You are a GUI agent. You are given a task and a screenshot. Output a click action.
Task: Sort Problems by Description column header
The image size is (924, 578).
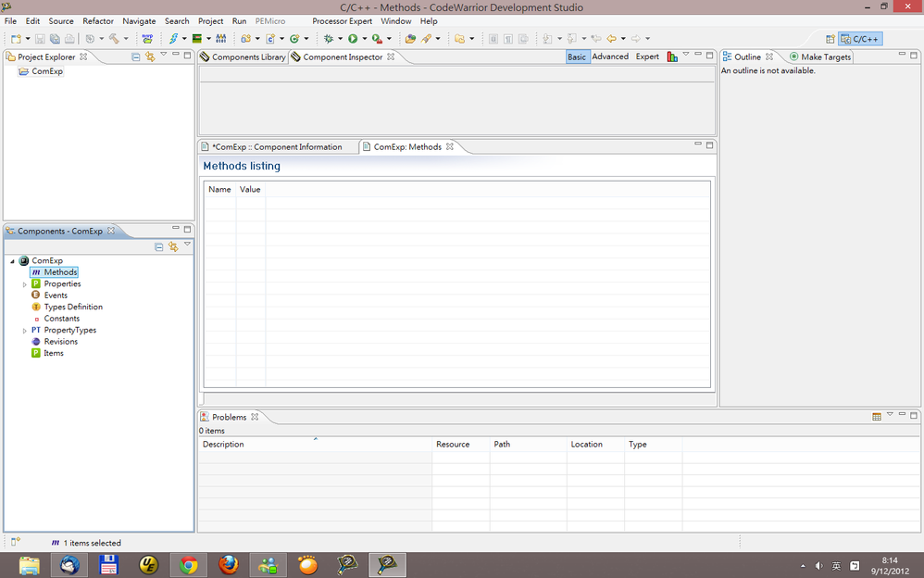pos(315,444)
